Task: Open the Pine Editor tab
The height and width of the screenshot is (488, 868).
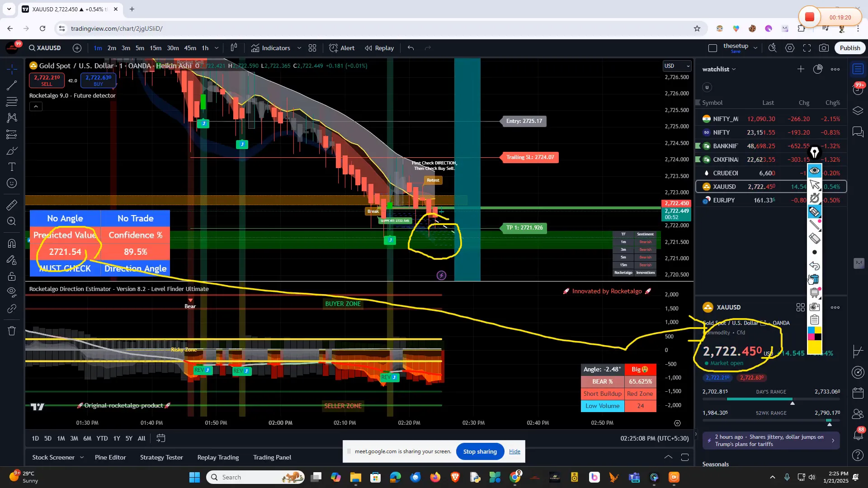Action: 110,457
